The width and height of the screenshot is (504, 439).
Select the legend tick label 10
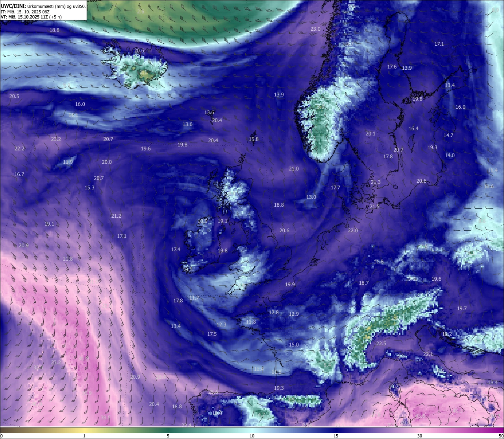tap(252, 436)
